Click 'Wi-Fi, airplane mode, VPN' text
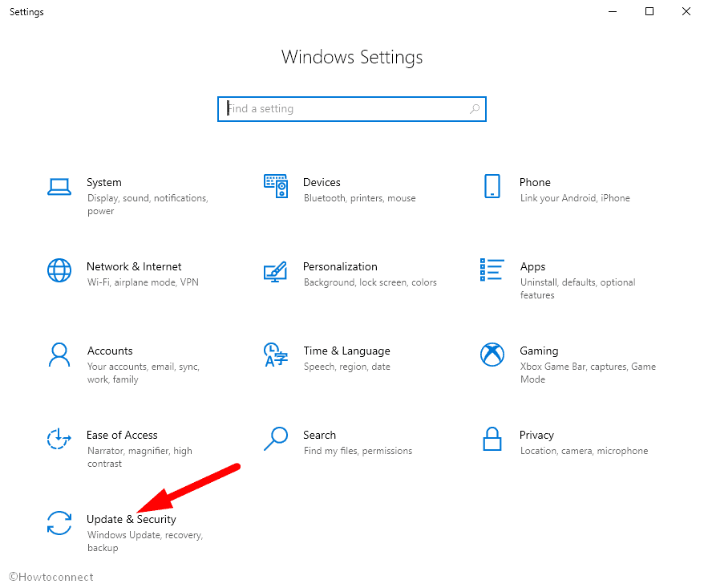 pyautogui.click(x=143, y=282)
